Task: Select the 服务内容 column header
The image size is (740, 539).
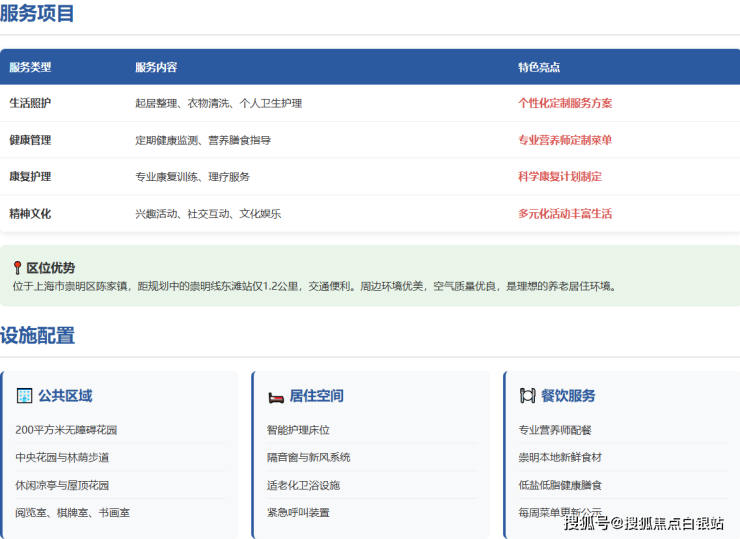Action: 156,67
